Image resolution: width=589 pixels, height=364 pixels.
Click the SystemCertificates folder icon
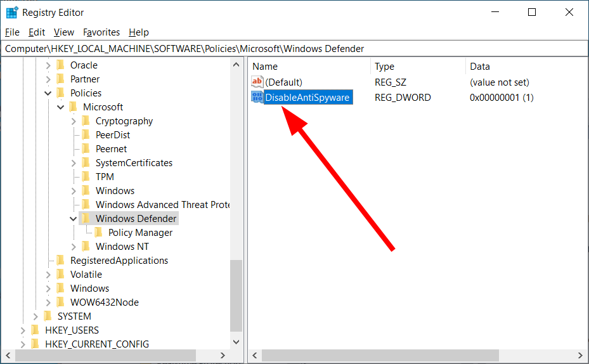86,162
